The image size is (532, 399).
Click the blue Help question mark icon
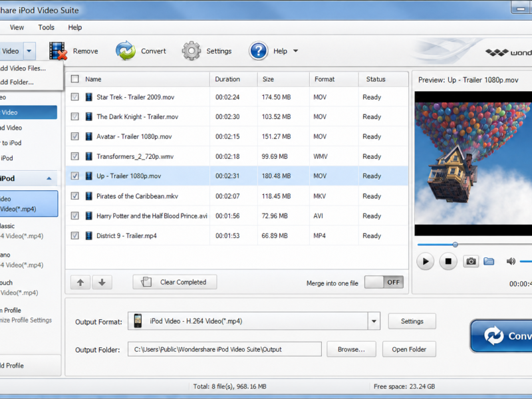tap(259, 51)
